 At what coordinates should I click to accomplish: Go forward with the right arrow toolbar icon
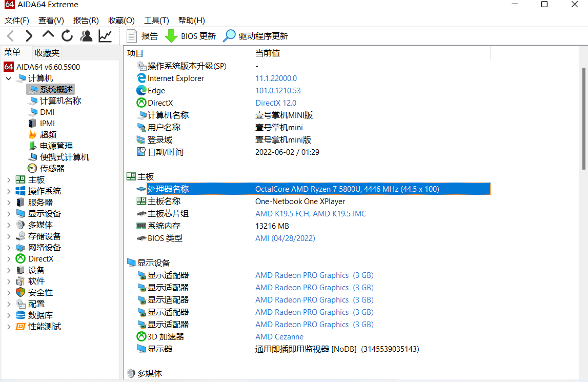[x=29, y=36]
